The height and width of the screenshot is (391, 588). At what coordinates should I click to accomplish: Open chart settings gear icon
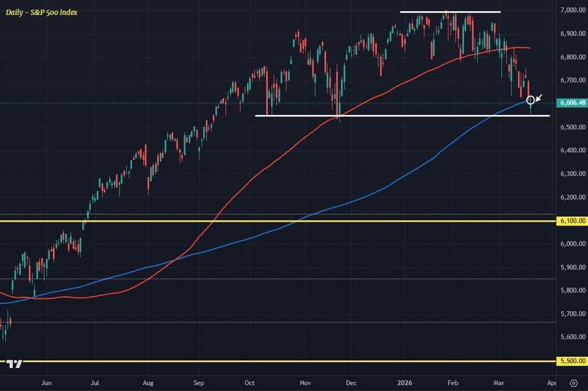(573, 382)
